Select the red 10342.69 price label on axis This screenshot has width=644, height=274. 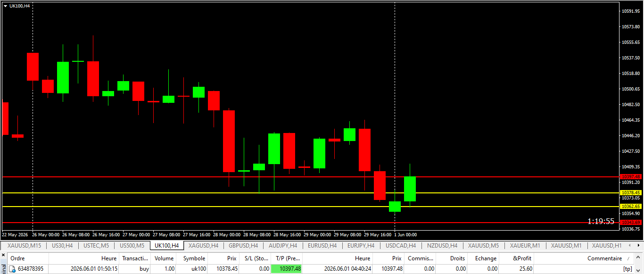coord(631,222)
